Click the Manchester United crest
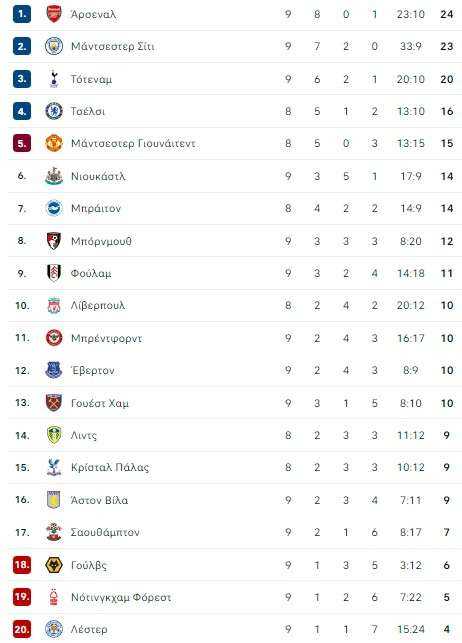 pyautogui.click(x=54, y=143)
